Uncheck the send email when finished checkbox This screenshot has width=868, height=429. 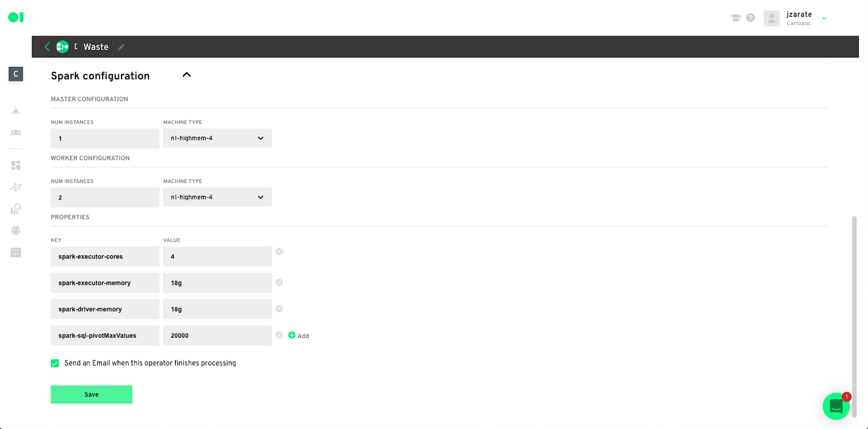pyautogui.click(x=55, y=363)
